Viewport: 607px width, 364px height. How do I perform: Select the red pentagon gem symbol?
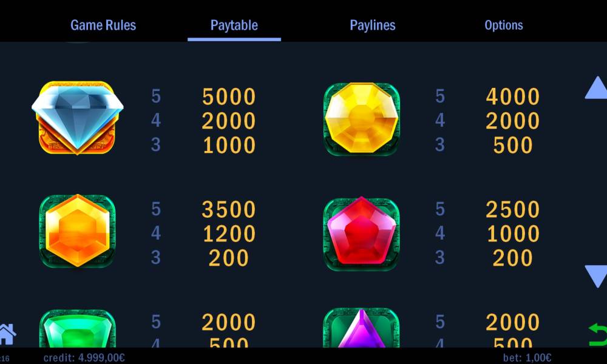pyautogui.click(x=361, y=233)
